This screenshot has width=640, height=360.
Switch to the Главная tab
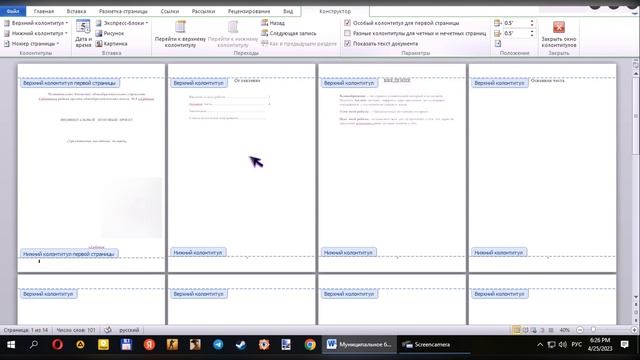click(x=44, y=11)
